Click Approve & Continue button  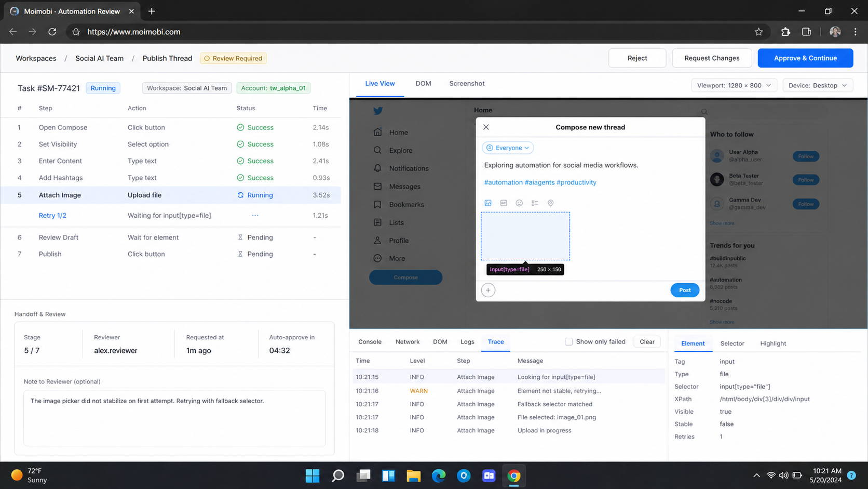(805, 58)
